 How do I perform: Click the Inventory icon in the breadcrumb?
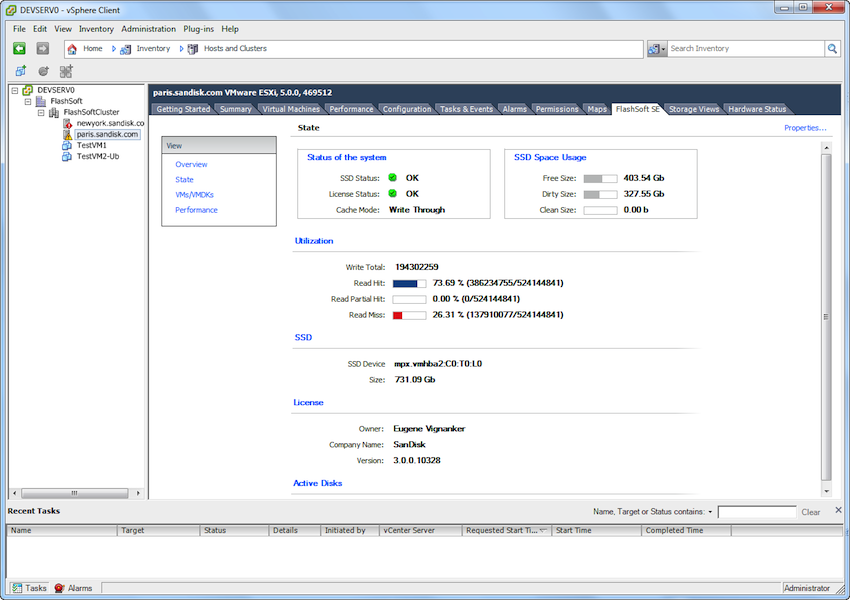tap(125, 49)
